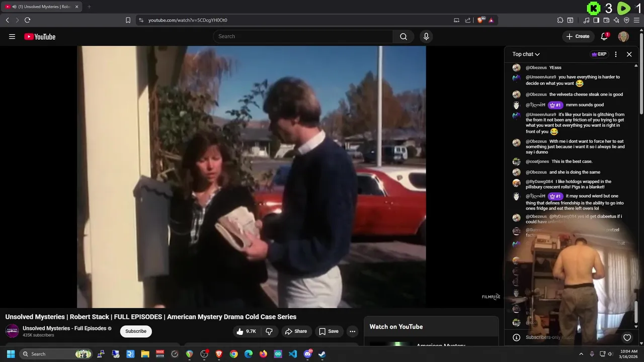Open Unsolved Mysteries - Full Episodes channel
The height and width of the screenshot is (362, 644).
coord(64,328)
